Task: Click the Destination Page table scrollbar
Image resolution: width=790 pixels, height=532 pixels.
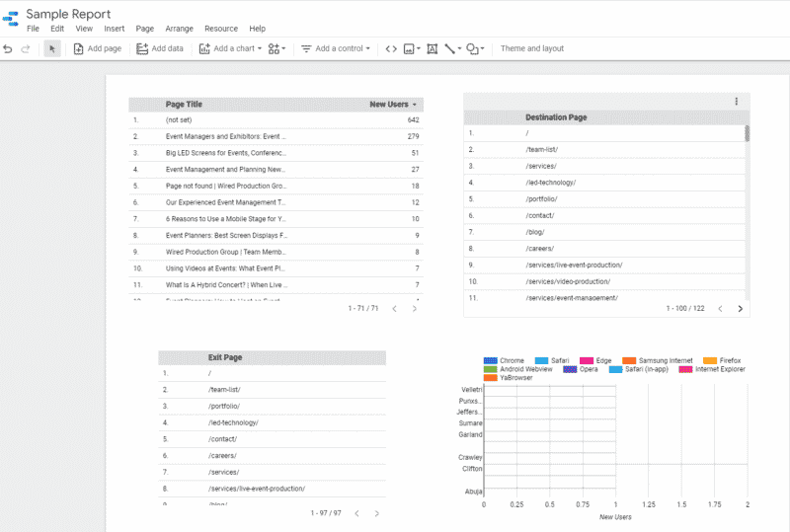Action: coord(747,133)
